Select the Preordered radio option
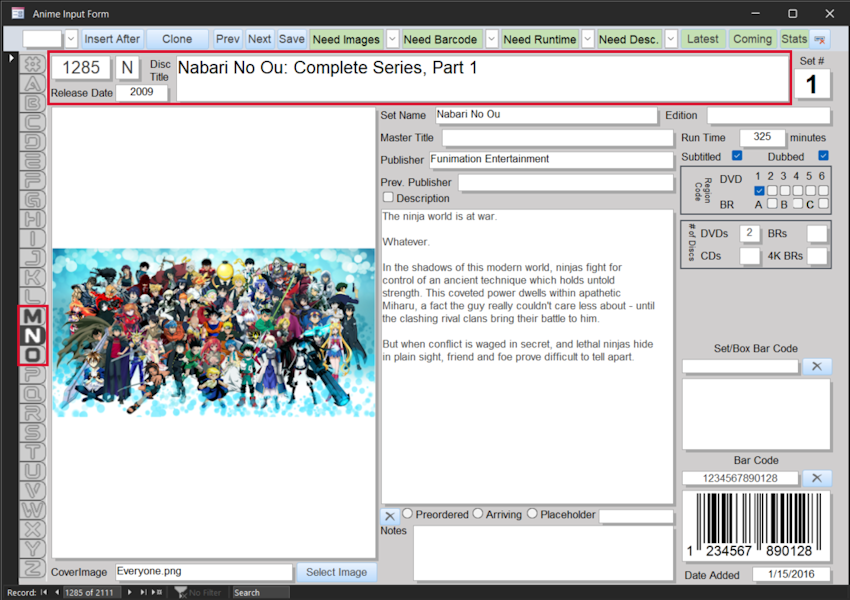The image size is (850, 600). point(408,513)
